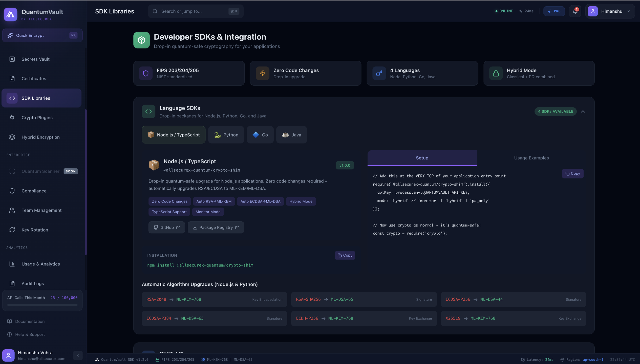Switch to Usage Examples tab
Image resolution: width=640 pixels, height=364 pixels.
(531, 158)
